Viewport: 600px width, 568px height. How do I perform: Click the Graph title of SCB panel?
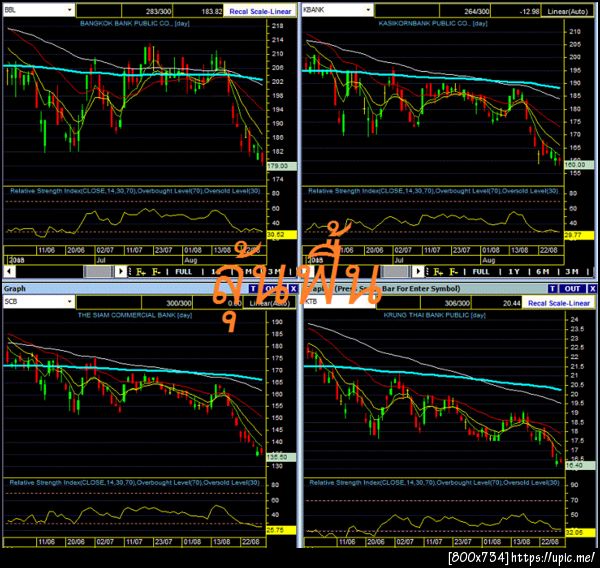pyautogui.click(x=15, y=289)
